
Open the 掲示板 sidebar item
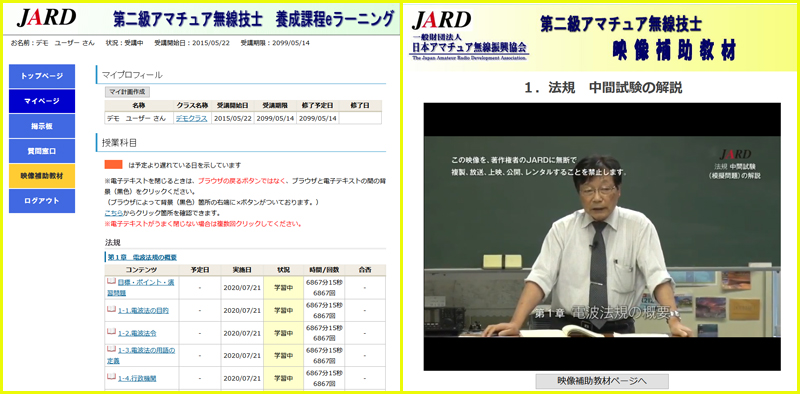tap(42, 126)
